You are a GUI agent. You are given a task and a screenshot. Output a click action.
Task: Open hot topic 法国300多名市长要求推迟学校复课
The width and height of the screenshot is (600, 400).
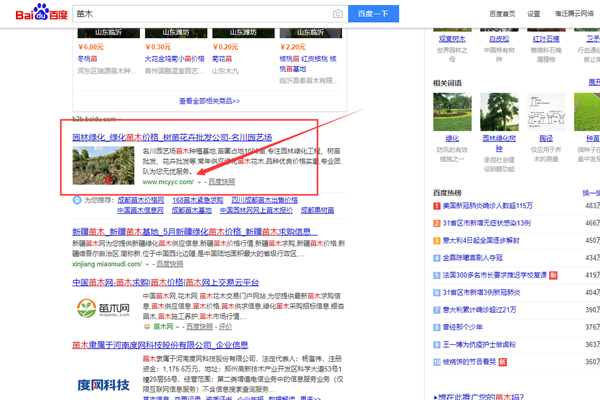[x=495, y=275]
